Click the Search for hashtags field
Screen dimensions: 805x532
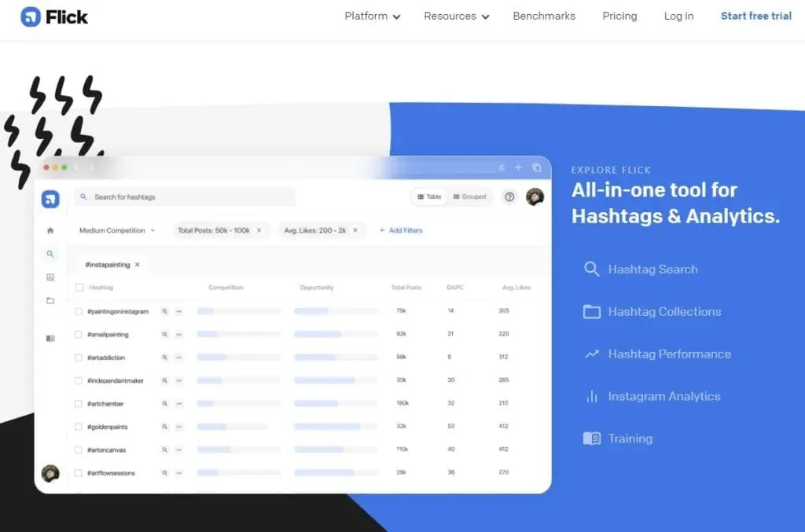coord(185,197)
